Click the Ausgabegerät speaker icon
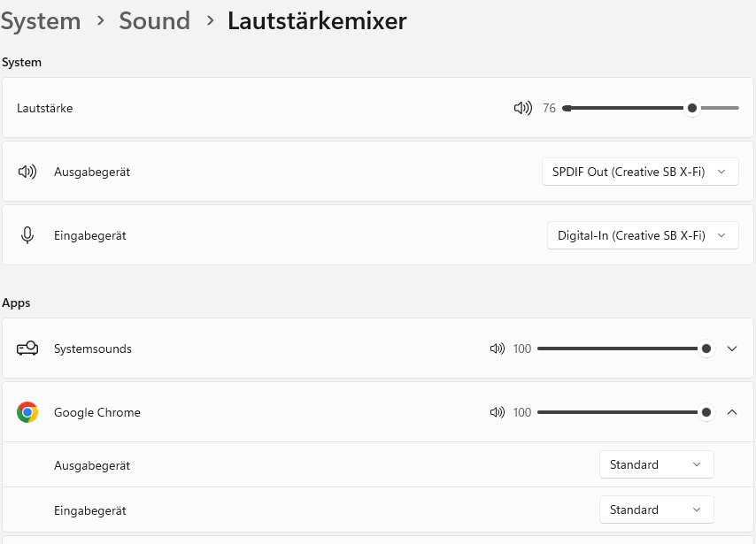Screen dimensions: 756x544 point(27,172)
